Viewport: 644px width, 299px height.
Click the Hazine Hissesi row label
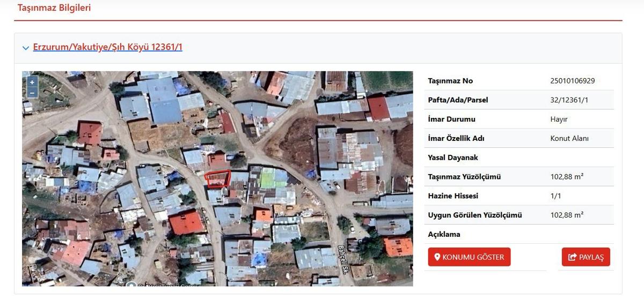tap(453, 196)
